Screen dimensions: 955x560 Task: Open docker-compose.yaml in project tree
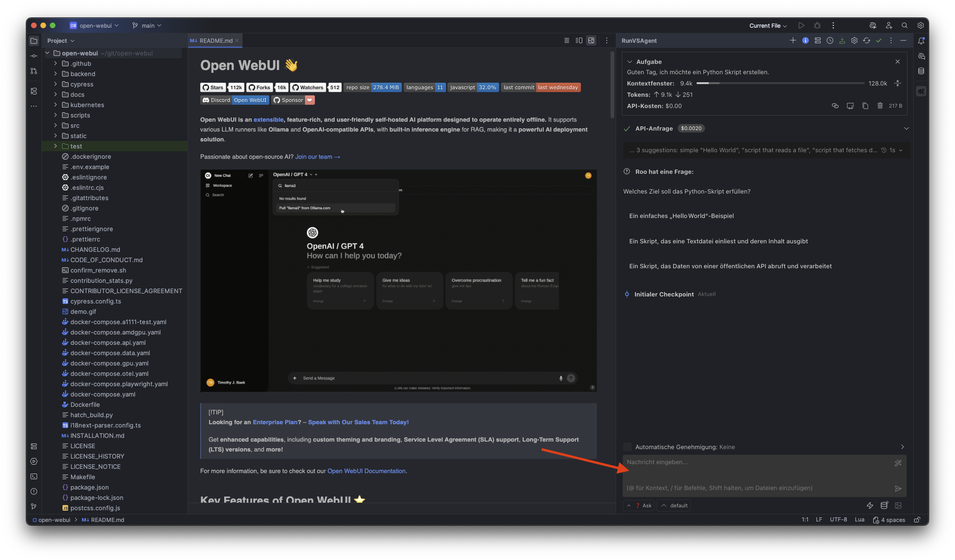tap(103, 394)
